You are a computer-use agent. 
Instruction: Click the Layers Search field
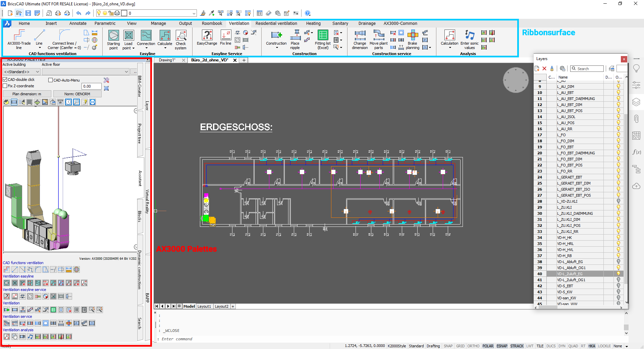point(587,68)
